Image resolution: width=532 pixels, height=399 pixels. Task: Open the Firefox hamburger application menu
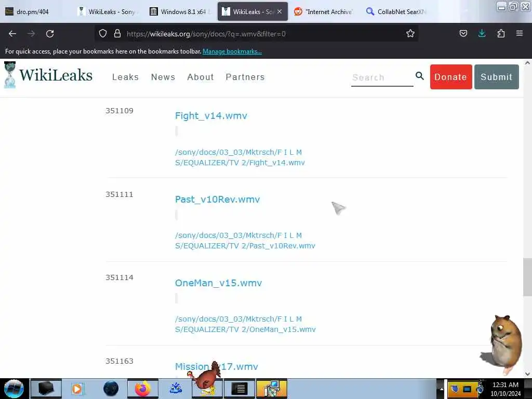(x=519, y=34)
